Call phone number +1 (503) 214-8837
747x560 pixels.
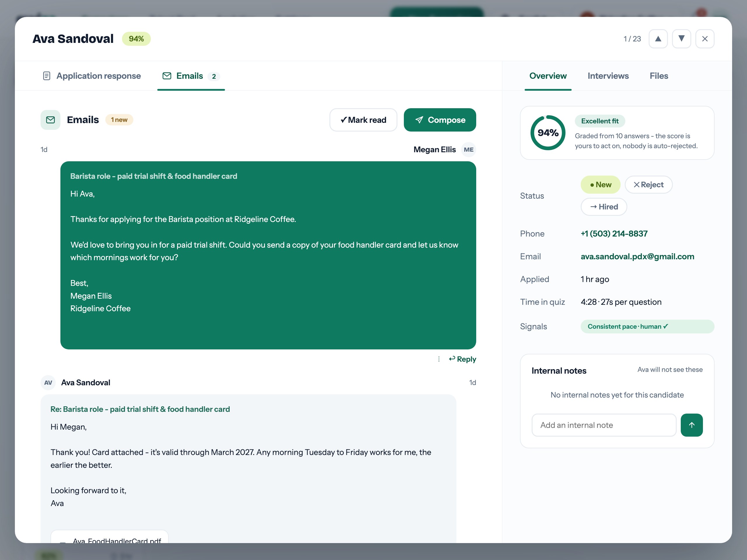pyautogui.click(x=614, y=234)
